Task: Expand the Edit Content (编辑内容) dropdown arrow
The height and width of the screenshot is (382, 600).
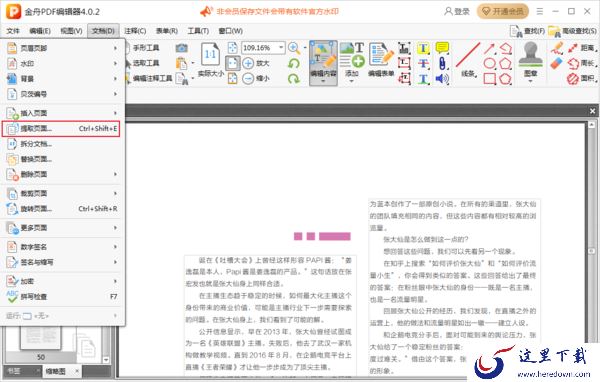Action: (x=323, y=81)
